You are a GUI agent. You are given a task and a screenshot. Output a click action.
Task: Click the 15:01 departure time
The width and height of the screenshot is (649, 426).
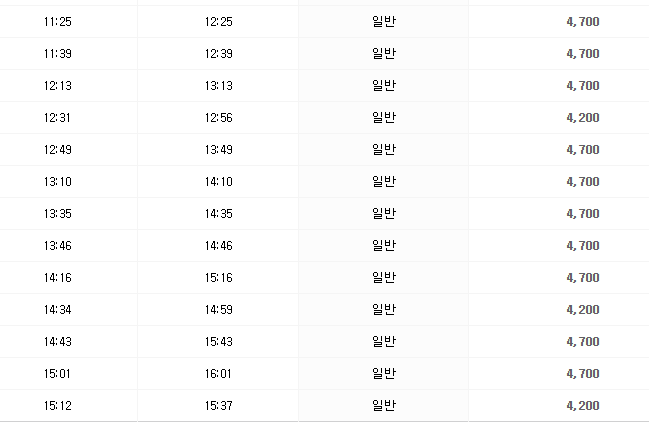tap(57, 373)
